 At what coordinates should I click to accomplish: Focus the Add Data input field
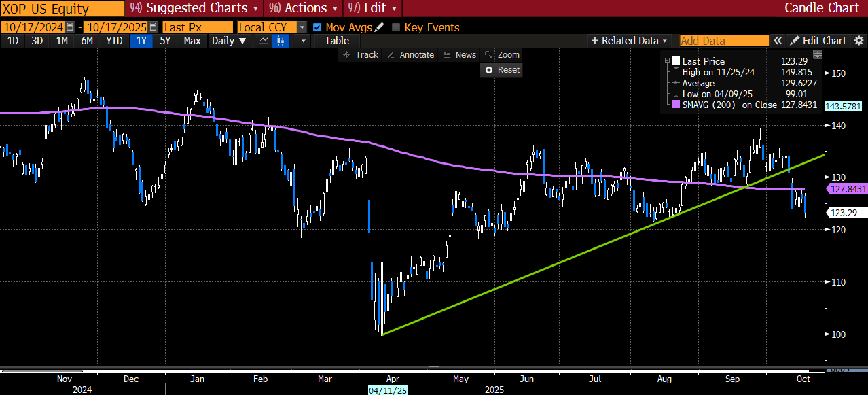(x=724, y=41)
